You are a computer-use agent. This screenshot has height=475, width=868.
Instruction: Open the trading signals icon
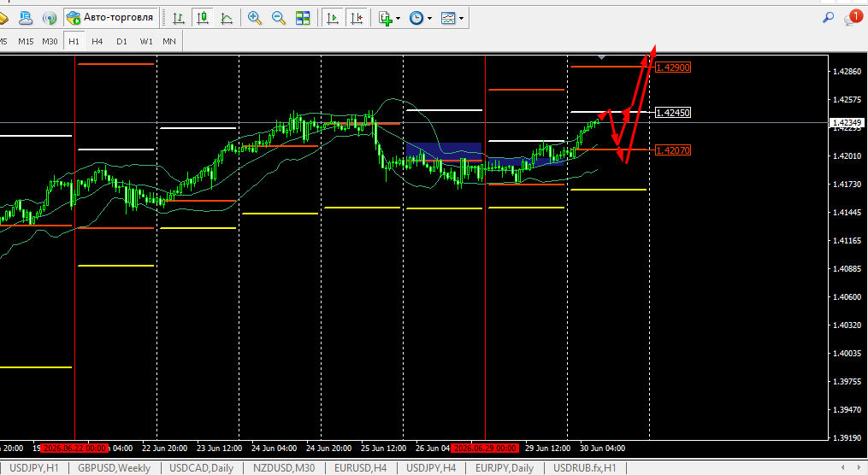[50, 18]
